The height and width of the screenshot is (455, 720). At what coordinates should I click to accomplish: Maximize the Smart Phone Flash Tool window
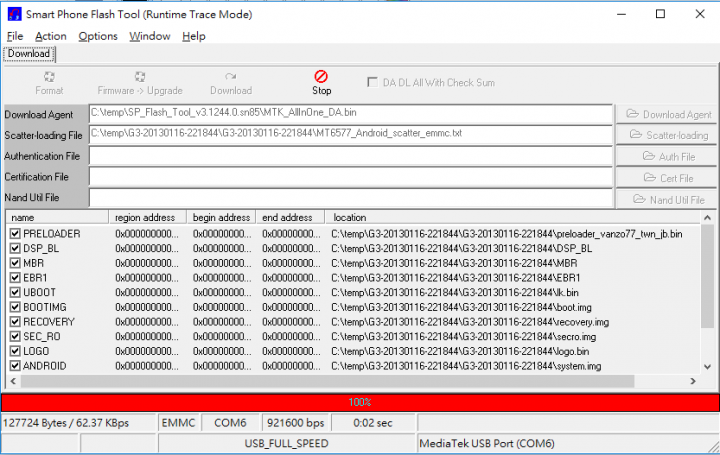pyautogui.click(x=660, y=14)
